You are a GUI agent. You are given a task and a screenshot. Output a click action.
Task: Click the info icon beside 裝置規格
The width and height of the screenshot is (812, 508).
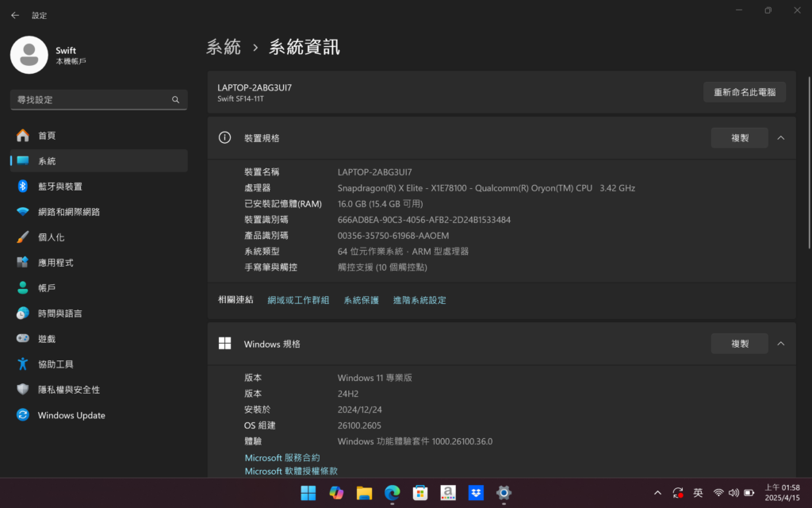(x=224, y=137)
